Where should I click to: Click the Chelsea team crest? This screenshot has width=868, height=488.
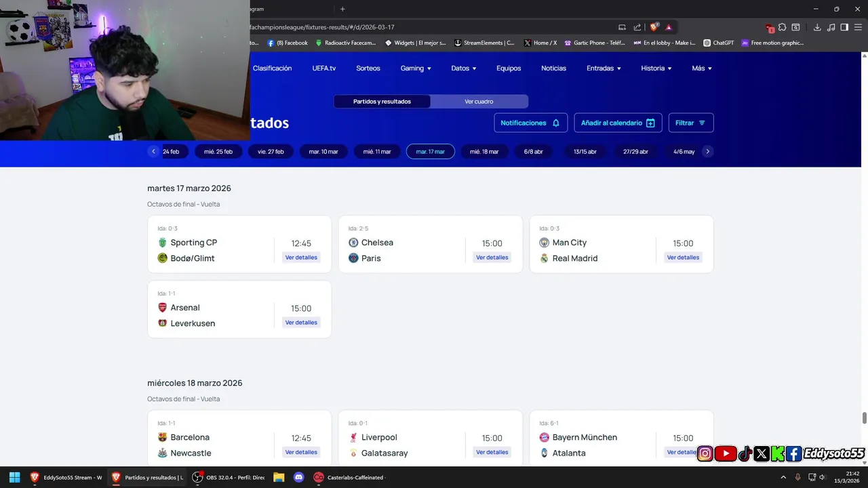click(x=353, y=243)
